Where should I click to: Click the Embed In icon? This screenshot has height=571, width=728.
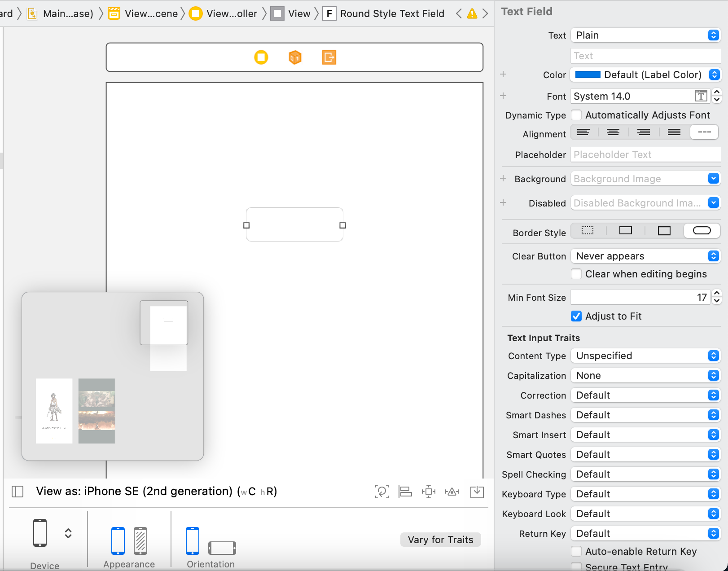pos(477,492)
